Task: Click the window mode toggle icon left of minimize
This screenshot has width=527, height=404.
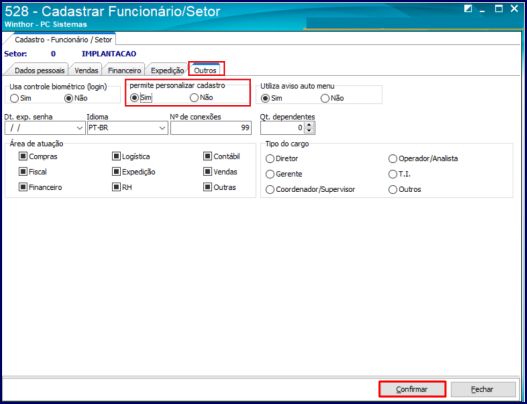Action: point(468,9)
